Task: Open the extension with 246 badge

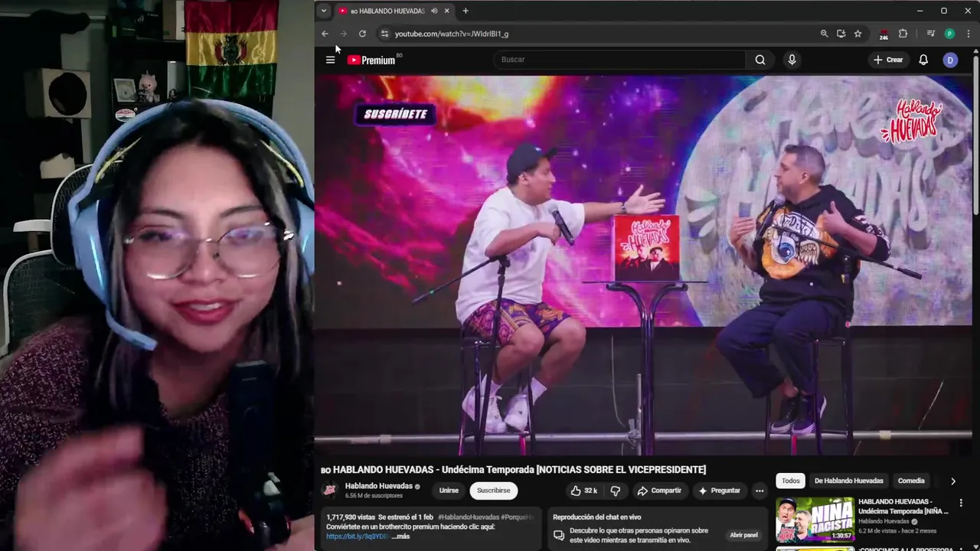Action: tap(884, 34)
